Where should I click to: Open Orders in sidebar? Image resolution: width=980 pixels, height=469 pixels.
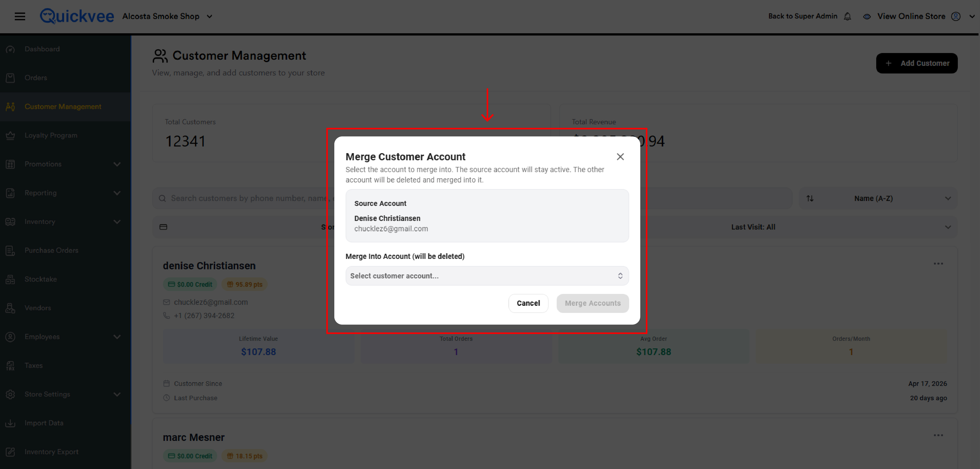click(36, 78)
